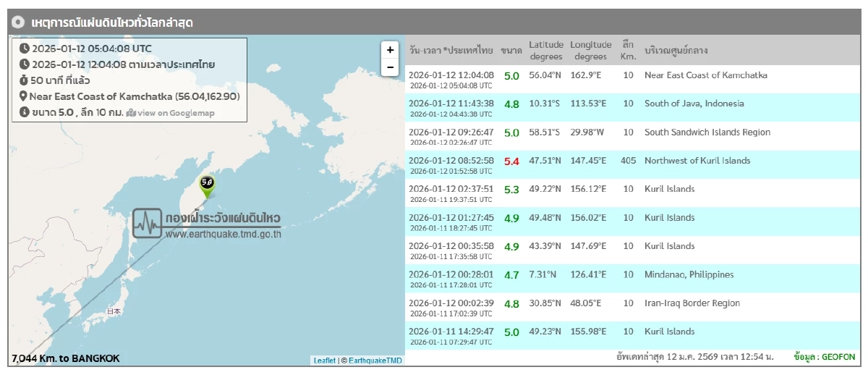Click the clock icon beside UTC time
The width and height of the screenshot is (868, 375).
coord(24,49)
